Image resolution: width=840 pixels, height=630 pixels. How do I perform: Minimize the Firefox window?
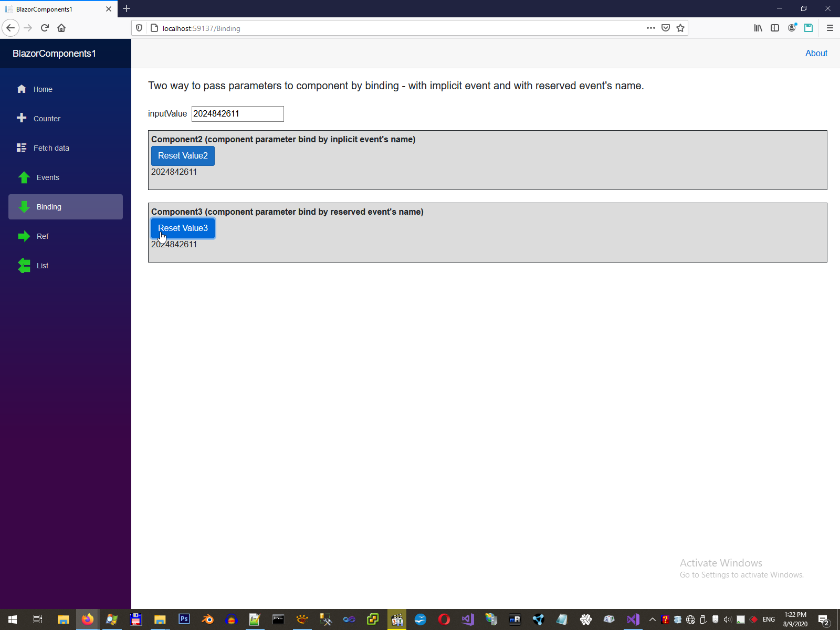[780, 8]
